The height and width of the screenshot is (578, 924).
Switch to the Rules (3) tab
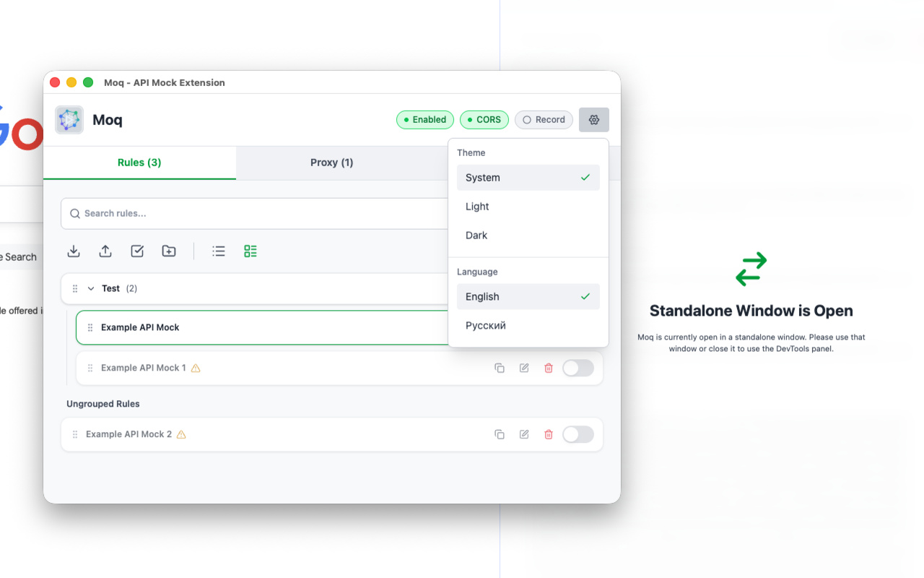[x=139, y=163]
